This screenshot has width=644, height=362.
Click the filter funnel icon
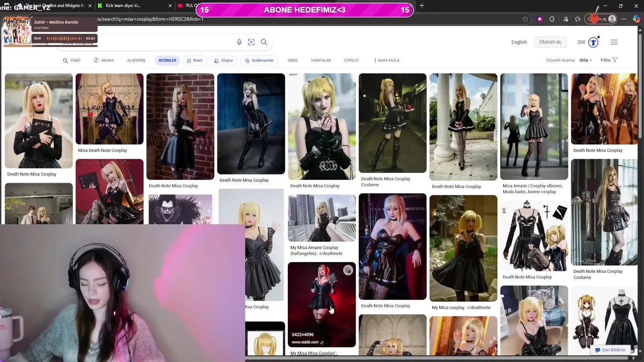click(x=615, y=60)
